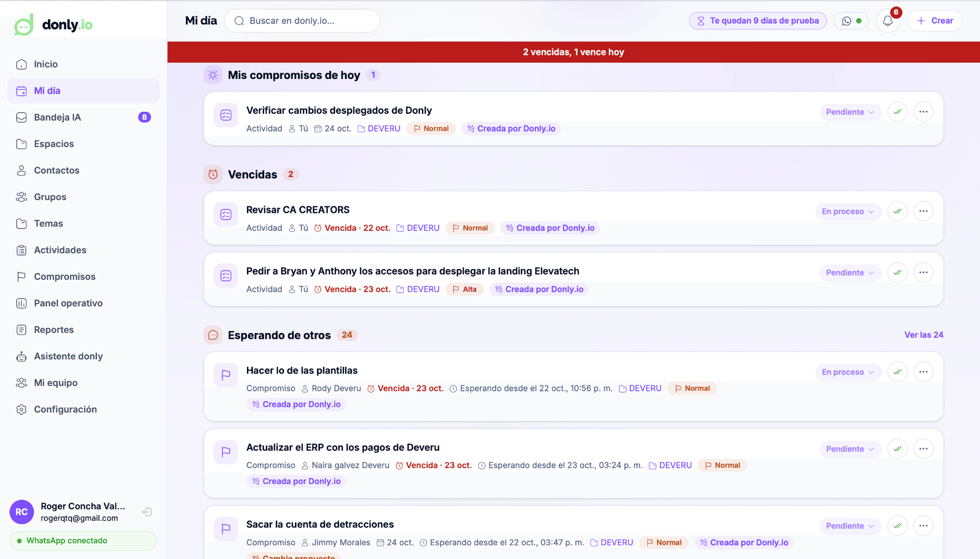Image resolution: width=980 pixels, height=559 pixels.
Task: Click Ver las 24 link
Action: tap(924, 335)
